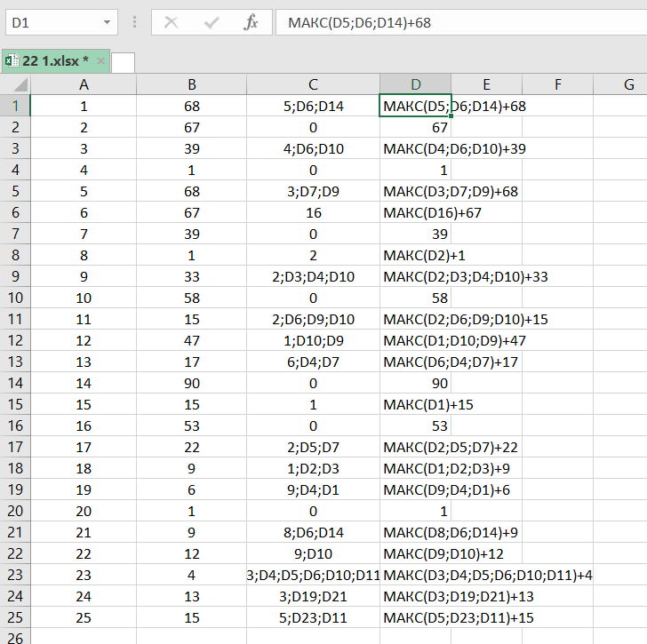The image size is (647, 644).
Task: Click the Select All corner triangle
Action: (x=16, y=84)
